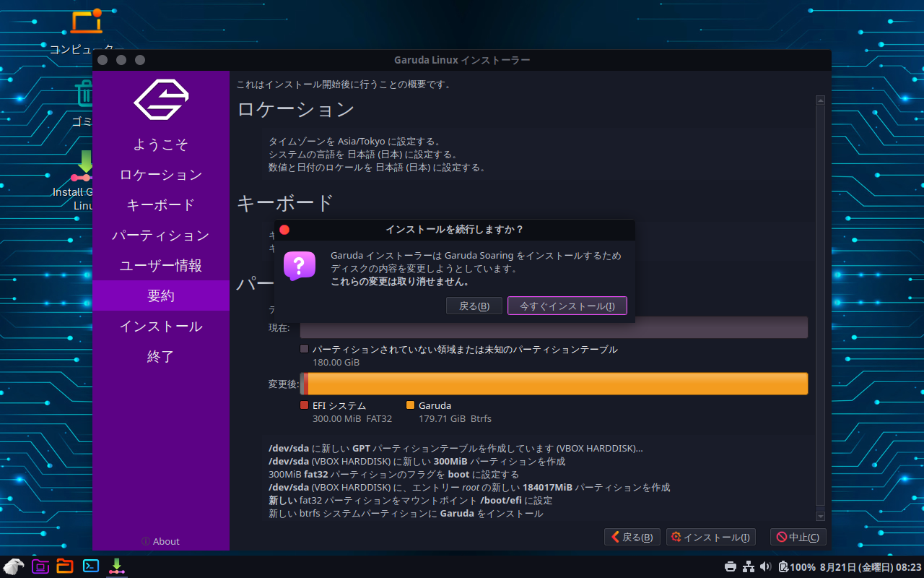Click the 180.00 GiB size text
Viewport: 924px width, 578px height.
336,362
